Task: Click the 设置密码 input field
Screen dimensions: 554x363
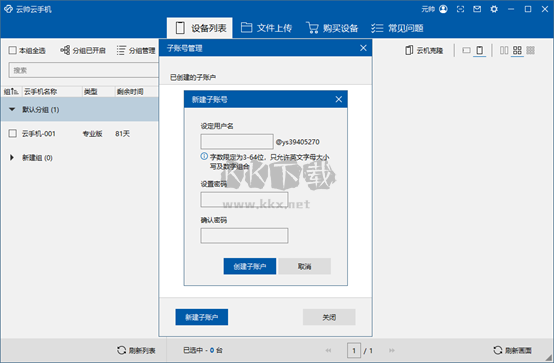Action: [x=244, y=200]
